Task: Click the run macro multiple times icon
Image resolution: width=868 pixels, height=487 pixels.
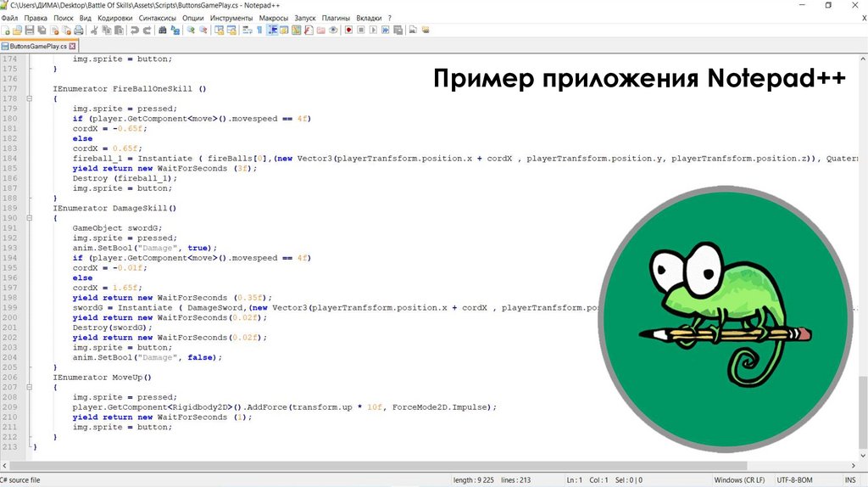Action: tap(386, 30)
